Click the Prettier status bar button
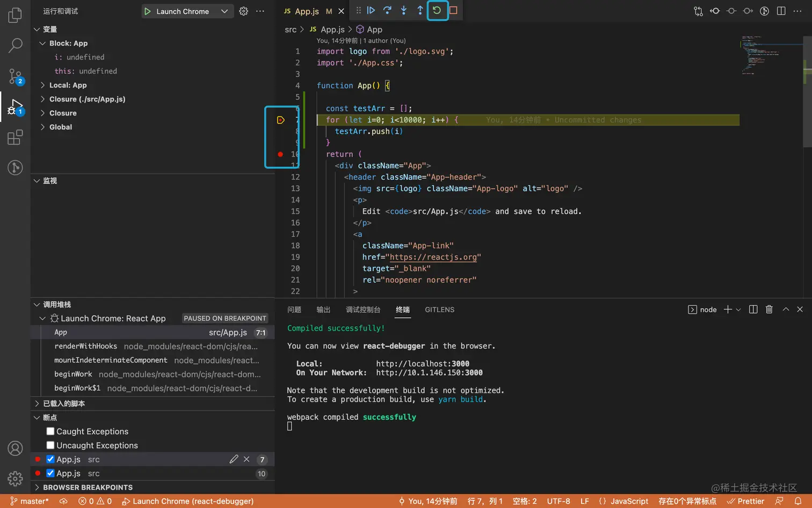812x508 pixels. 745,501
